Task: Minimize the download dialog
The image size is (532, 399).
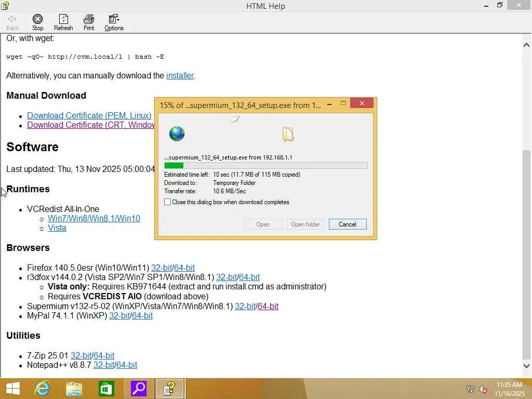Action: [329, 104]
